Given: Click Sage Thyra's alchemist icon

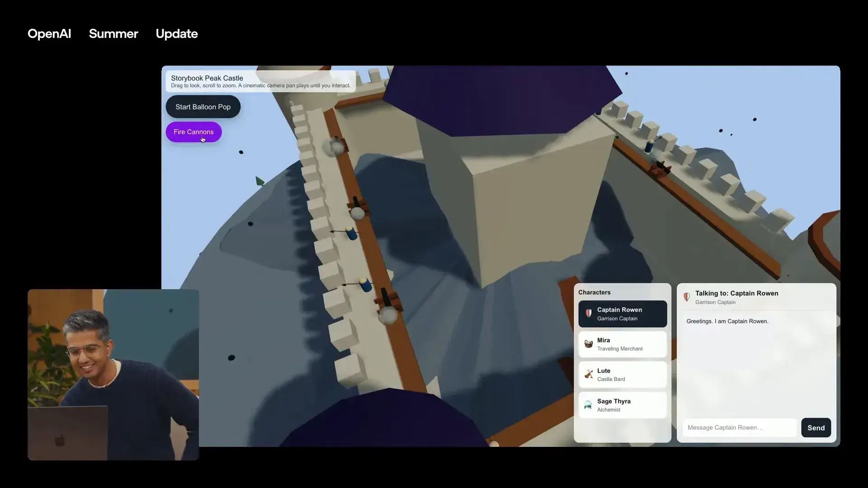Looking at the screenshot, I should 588,405.
